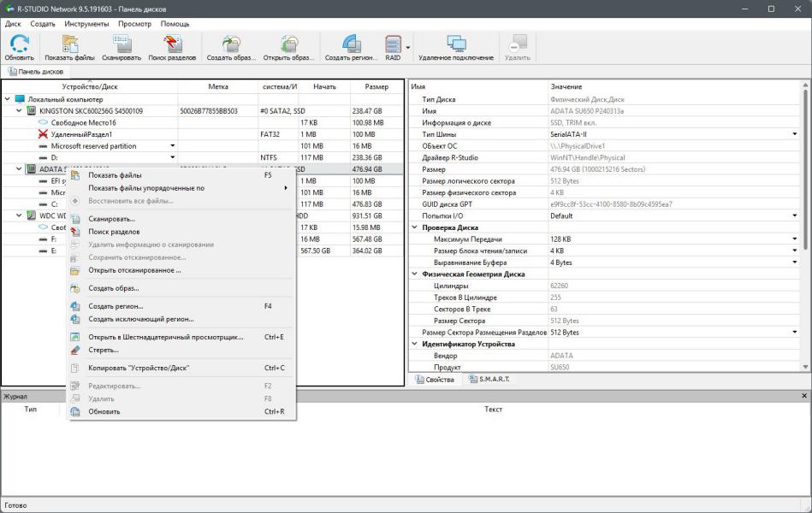Click the RAID toolbar icon
The height and width of the screenshot is (513, 812).
(393, 46)
